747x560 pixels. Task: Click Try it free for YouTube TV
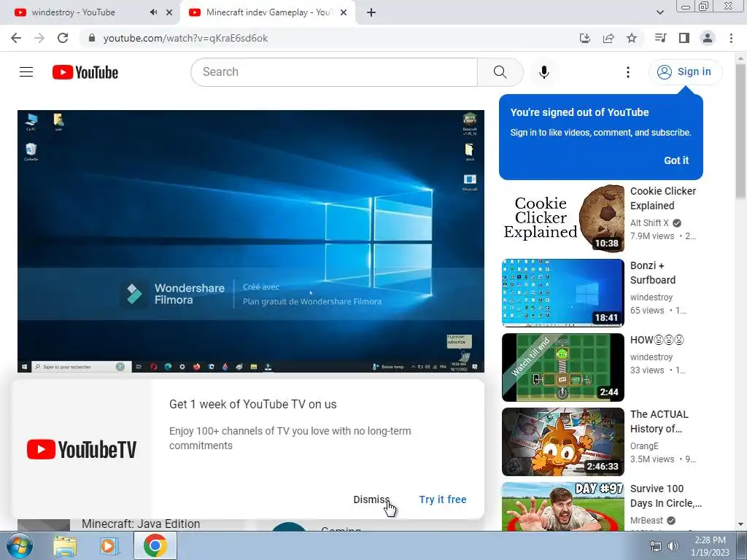[x=443, y=499]
